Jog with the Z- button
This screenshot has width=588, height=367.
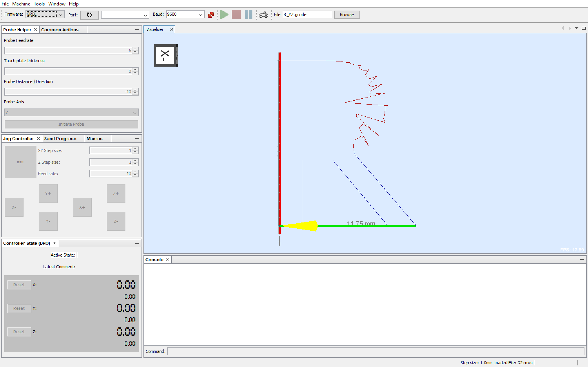116,221
